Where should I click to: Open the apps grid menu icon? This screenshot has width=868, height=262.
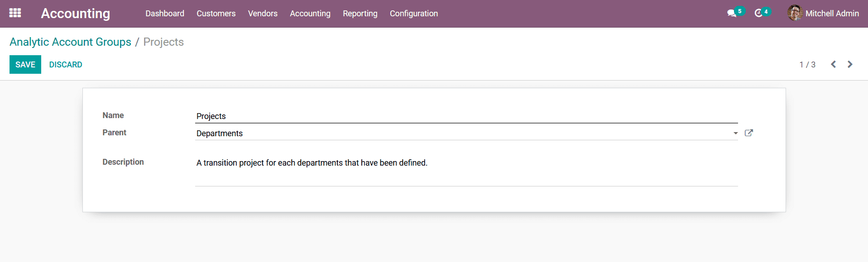[15, 13]
